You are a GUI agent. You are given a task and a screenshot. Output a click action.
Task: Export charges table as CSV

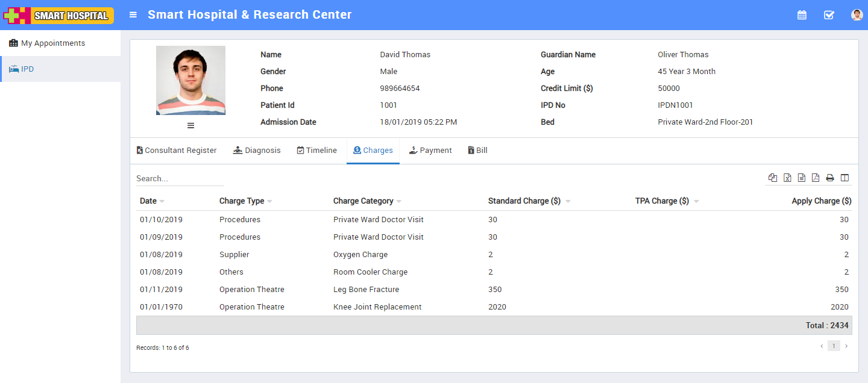[802, 178]
